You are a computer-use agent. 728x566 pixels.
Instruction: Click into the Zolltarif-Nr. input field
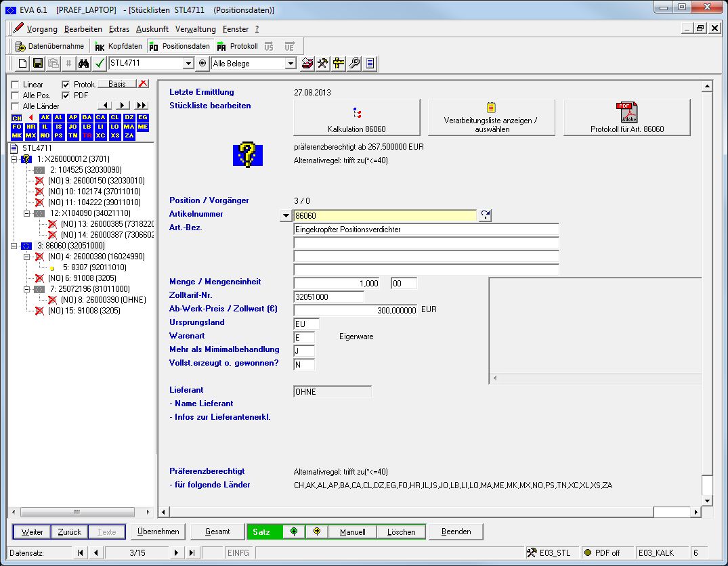tap(328, 297)
